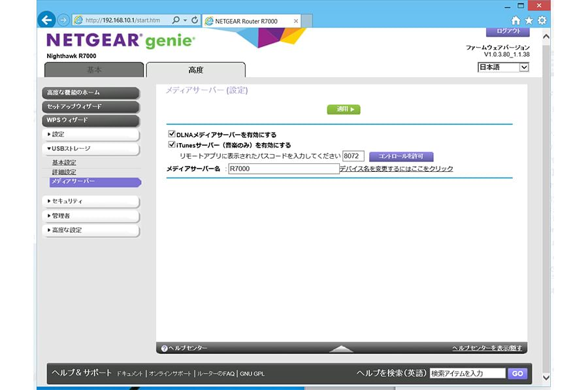Switch to the 基本 tab
Image resolution: width=588 pixels, height=390 pixels.
point(94,70)
